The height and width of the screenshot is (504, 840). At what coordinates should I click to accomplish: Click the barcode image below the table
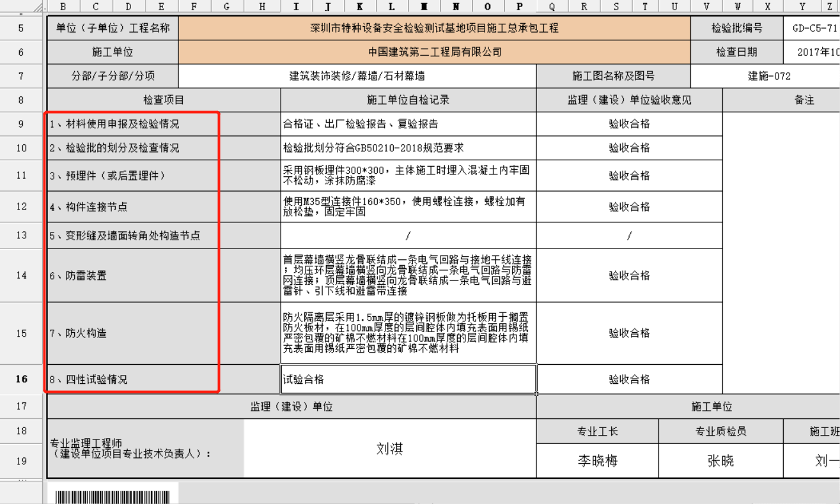113,497
